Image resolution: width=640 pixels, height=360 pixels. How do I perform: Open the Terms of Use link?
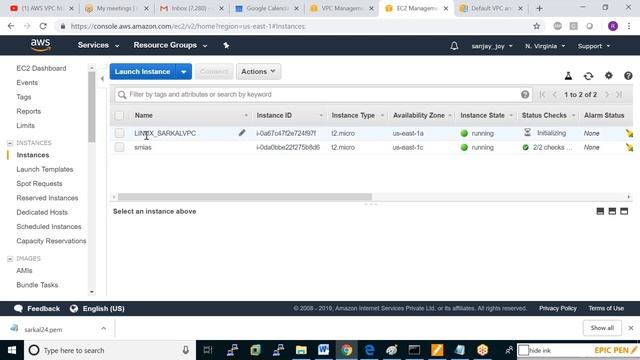pyautogui.click(x=606, y=308)
